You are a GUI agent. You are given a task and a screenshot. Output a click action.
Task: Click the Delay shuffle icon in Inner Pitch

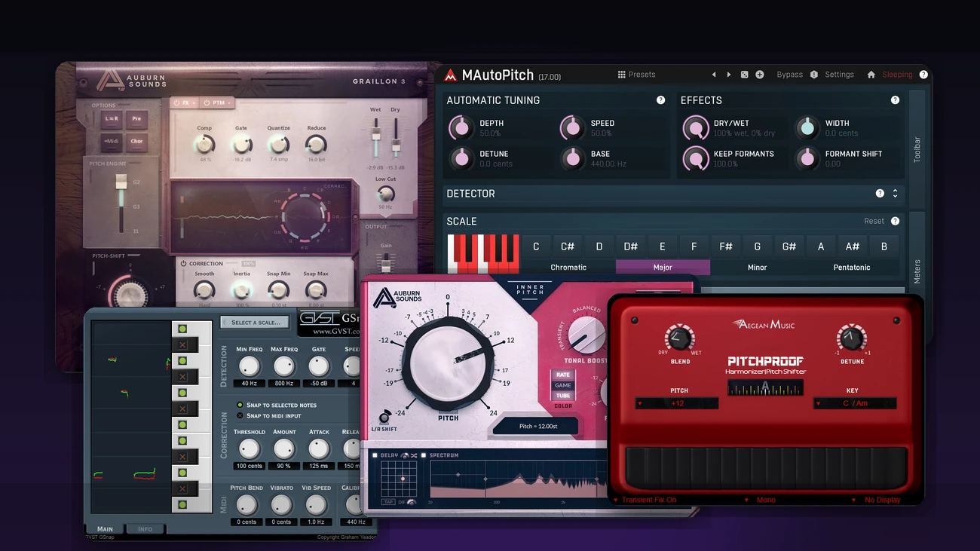point(414,455)
